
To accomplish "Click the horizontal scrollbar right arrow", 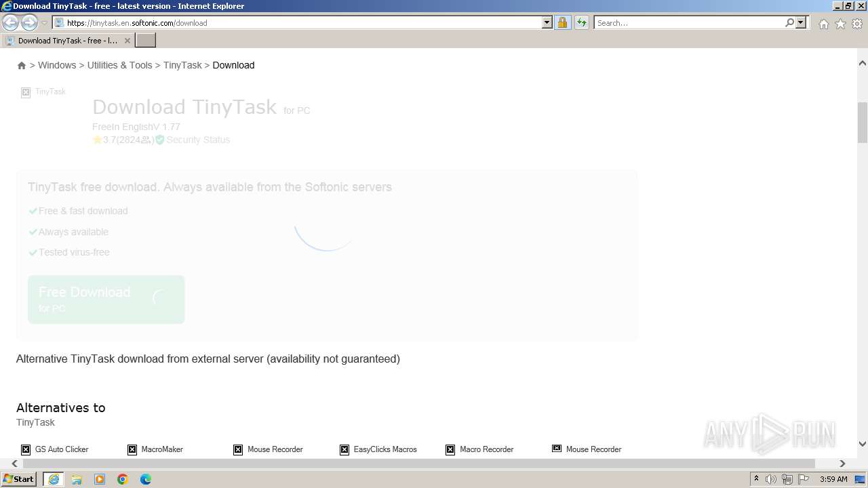I will (842, 464).
